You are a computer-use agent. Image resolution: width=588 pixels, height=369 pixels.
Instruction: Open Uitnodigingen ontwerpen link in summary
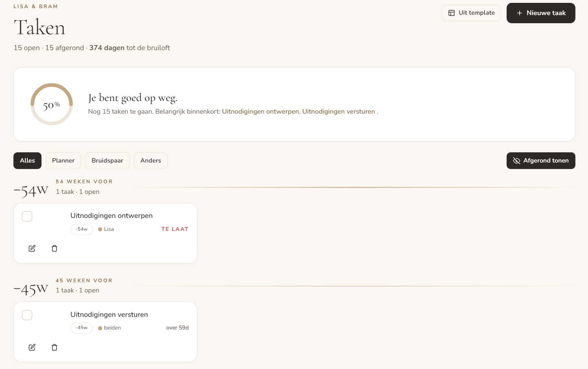[260, 112]
